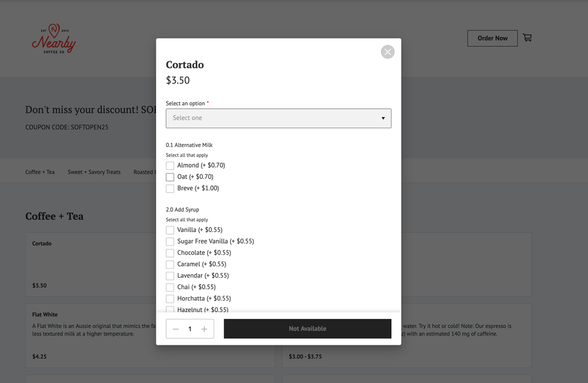Increase quantity with the plus icon
The image size is (588, 383).
pos(204,329)
